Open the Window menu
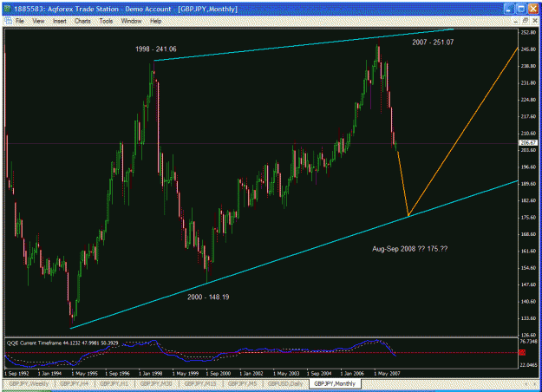The image size is (542, 392). [131, 21]
